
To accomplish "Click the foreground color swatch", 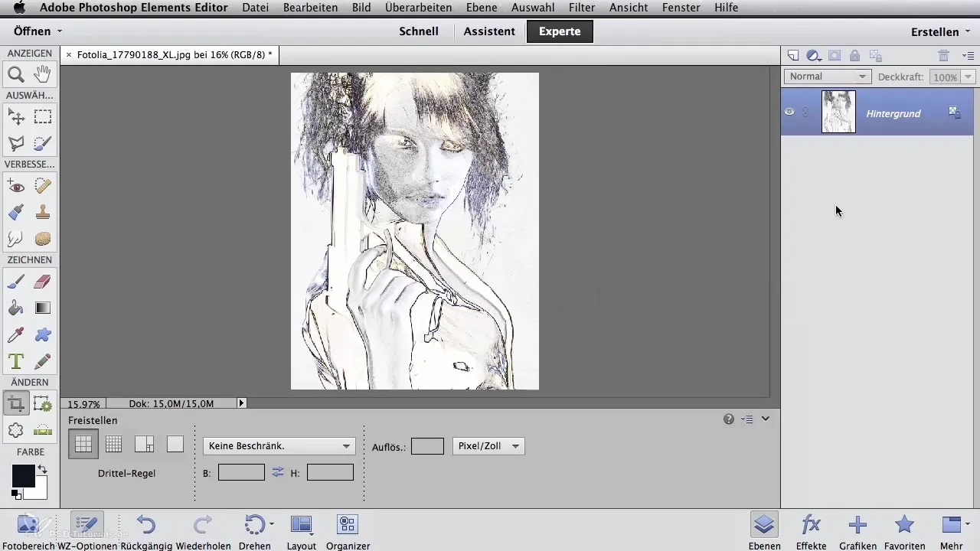I will pyautogui.click(x=22, y=475).
